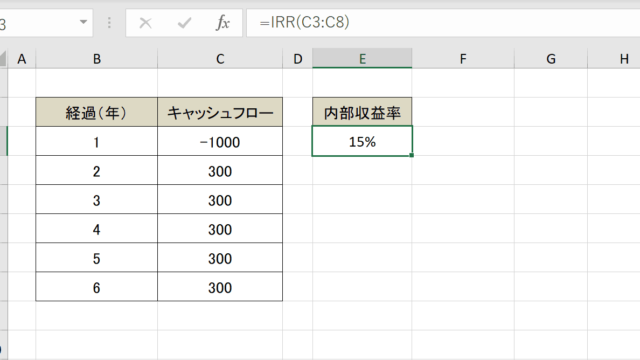
Task: Click the year 5 cell
Action: [97, 258]
